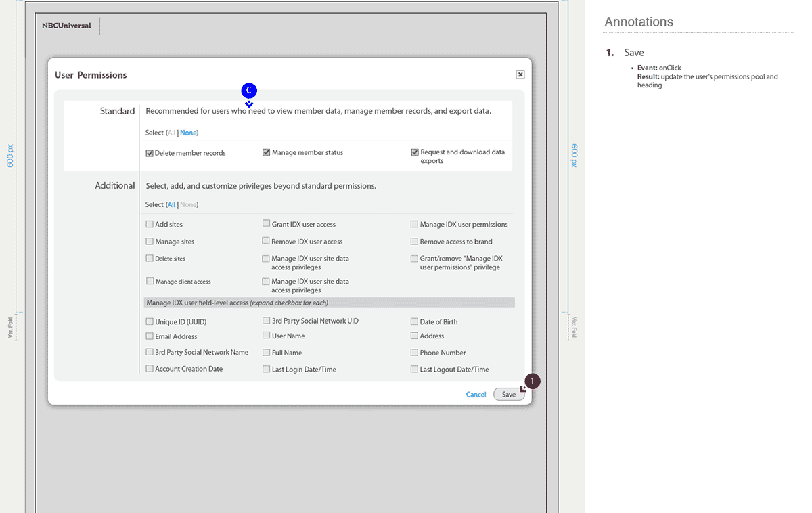Enable Manage IDX user permissions
The height and width of the screenshot is (513, 812).
pyautogui.click(x=415, y=224)
